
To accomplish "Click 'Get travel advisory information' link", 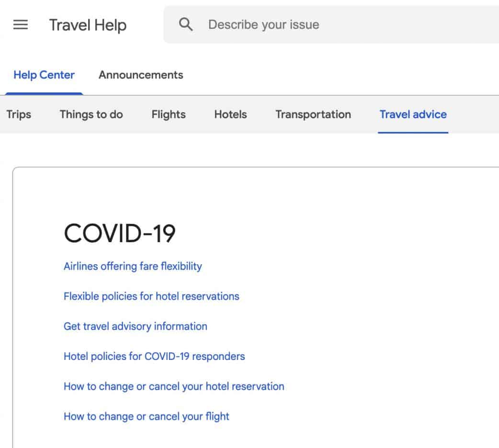I will [136, 326].
